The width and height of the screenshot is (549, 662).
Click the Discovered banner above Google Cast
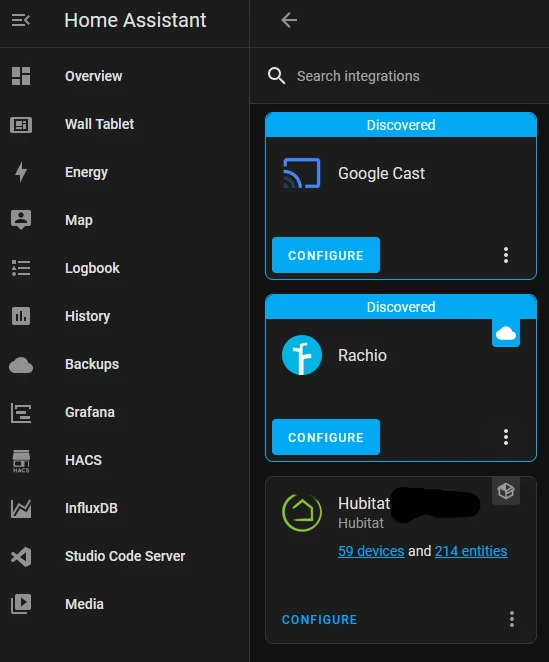click(401, 125)
